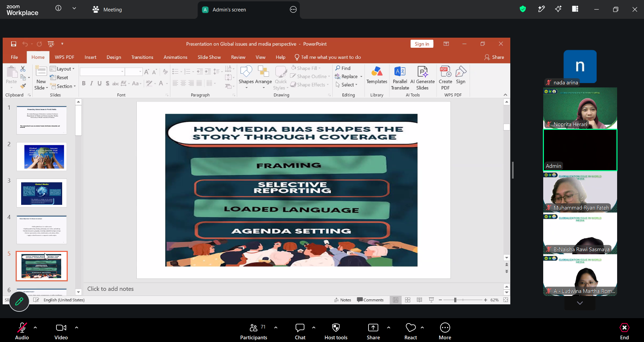Open Zoom Participants panel
Viewport: 644px width, 342px height.
[254, 331]
